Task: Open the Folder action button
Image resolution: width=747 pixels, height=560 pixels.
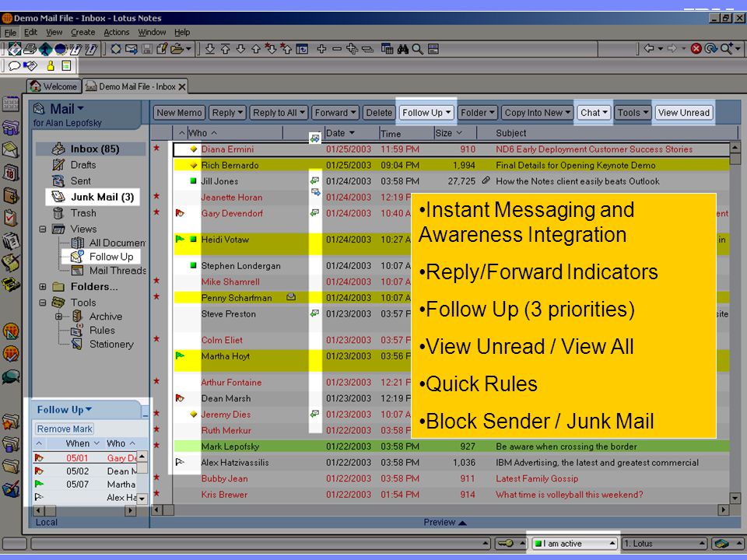Action: pyautogui.click(x=477, y=112)
